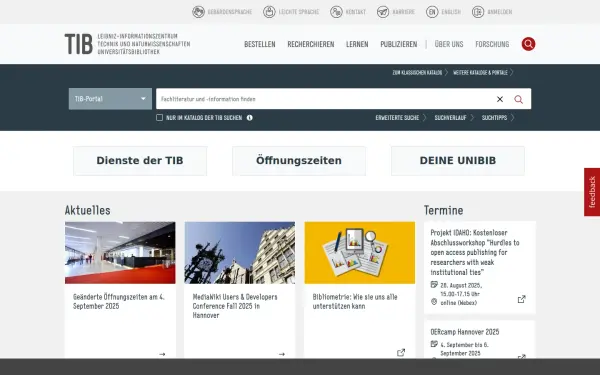Click arrow icon on Öffnungszeiten news card

pos(162,354)
